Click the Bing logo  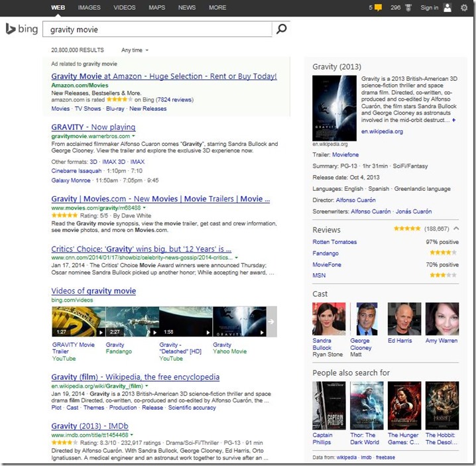(x=22, y=29)
